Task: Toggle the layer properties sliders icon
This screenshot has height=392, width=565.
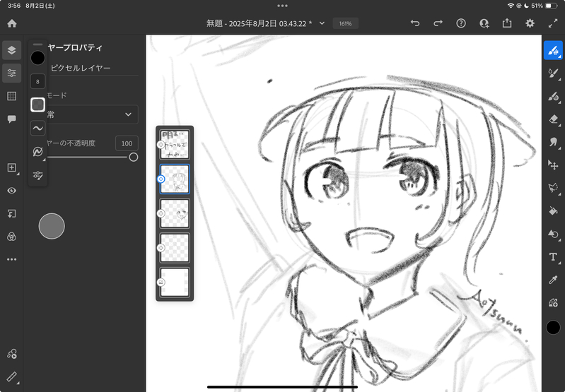Action: (x=12, y=73)
